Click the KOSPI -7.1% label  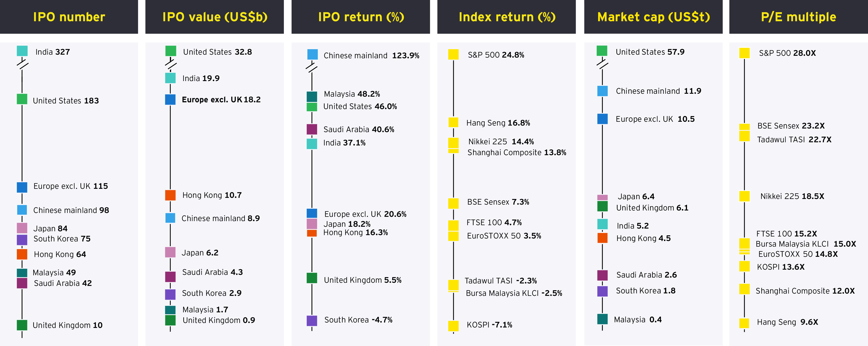point(489,325)
